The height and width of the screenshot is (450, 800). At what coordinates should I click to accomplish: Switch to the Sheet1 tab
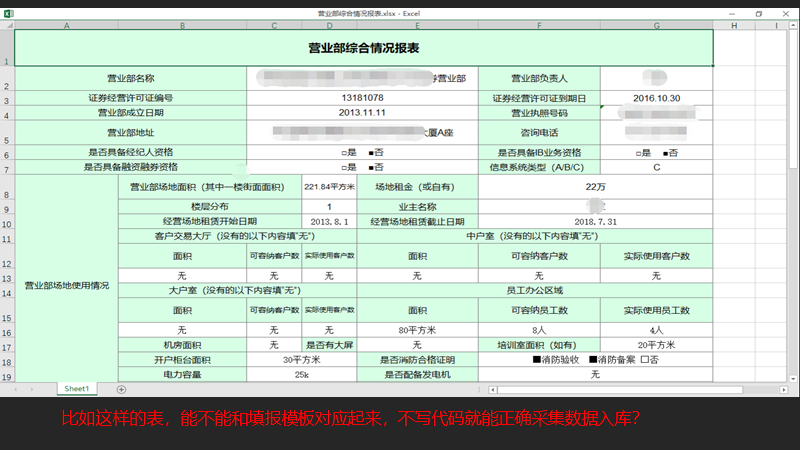coord(76,388)
